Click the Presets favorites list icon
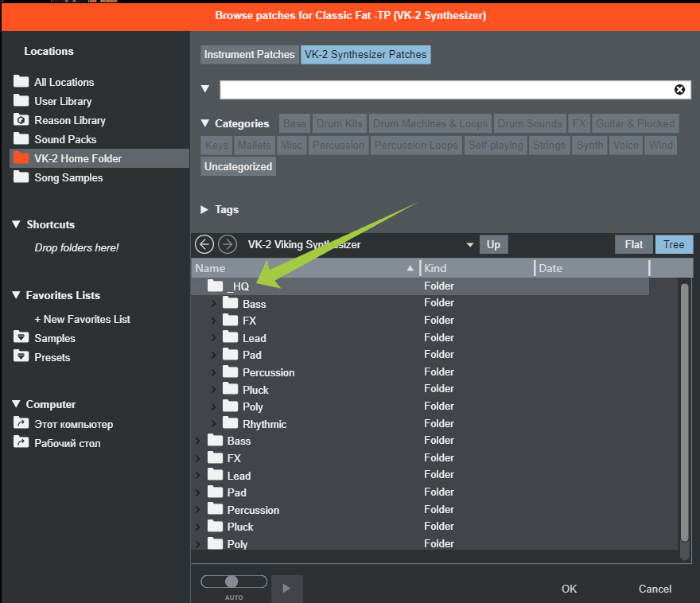Image resolution: width=700 pixels, height=603 pixels. [x=21, y=356]
